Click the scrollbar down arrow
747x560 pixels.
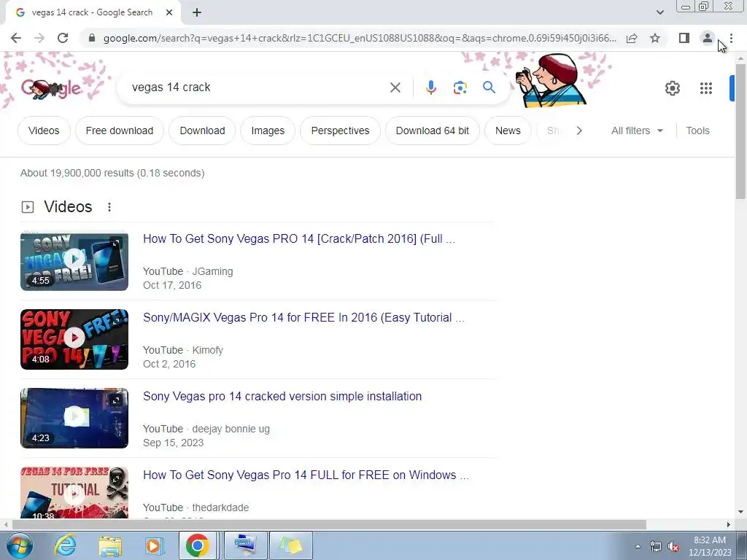(740, 512)
